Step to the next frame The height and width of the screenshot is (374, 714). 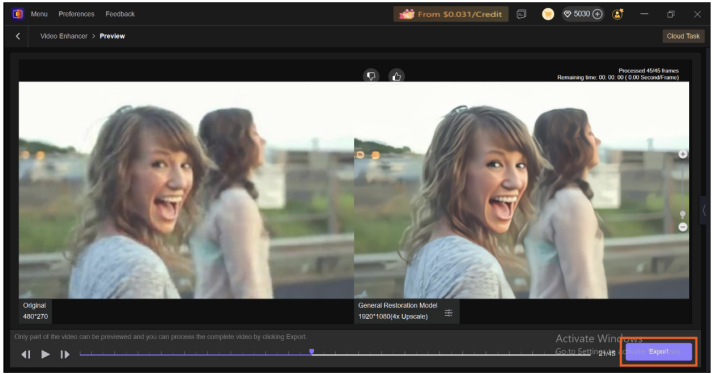pyautogui.click(x=65, y=354)
